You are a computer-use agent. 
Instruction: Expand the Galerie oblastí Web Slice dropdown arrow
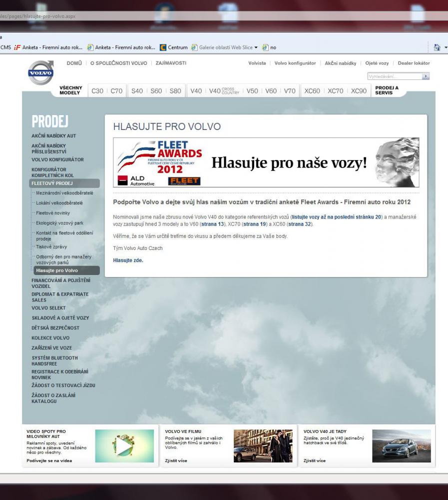pos(256,47)
